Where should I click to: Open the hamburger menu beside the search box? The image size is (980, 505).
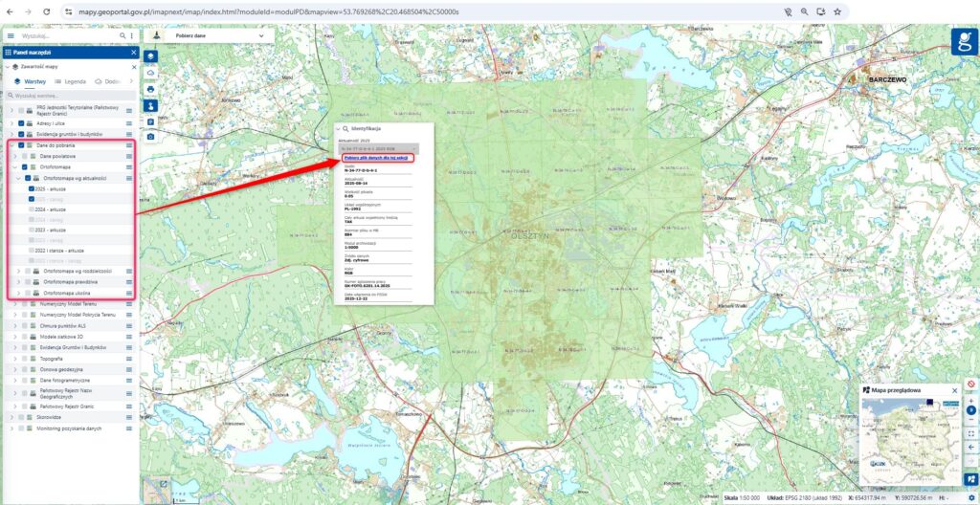[11, 35]
